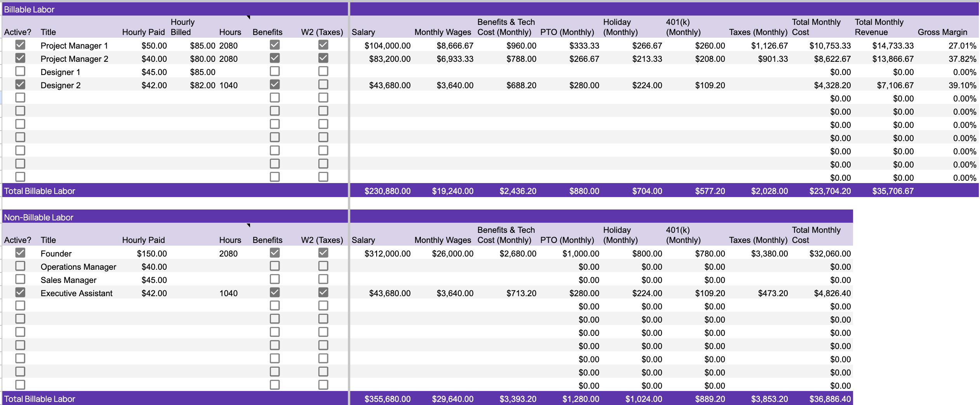Select the 'Non-Billable Labor' section header
The image size is (980, 405).
point(38,217)
